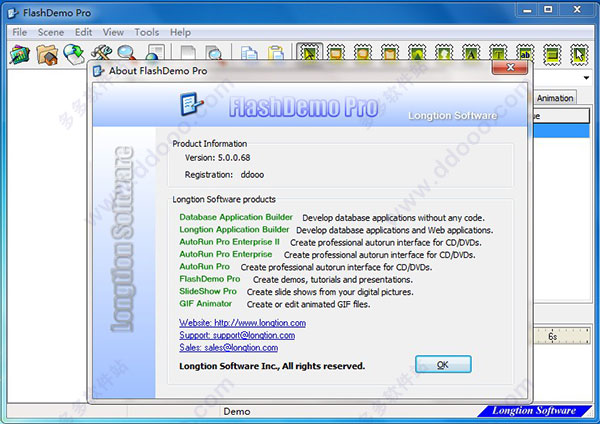The height and width of the screenshot is (424, 600).
Task: Click the page with globe preview icon
Action: point(155,52)
